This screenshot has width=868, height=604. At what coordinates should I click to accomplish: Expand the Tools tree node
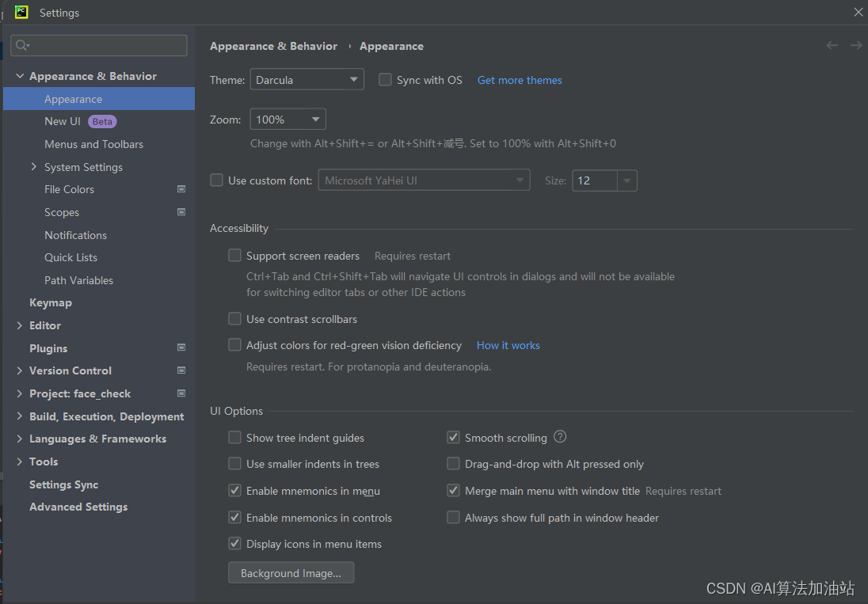pos(19,462)
